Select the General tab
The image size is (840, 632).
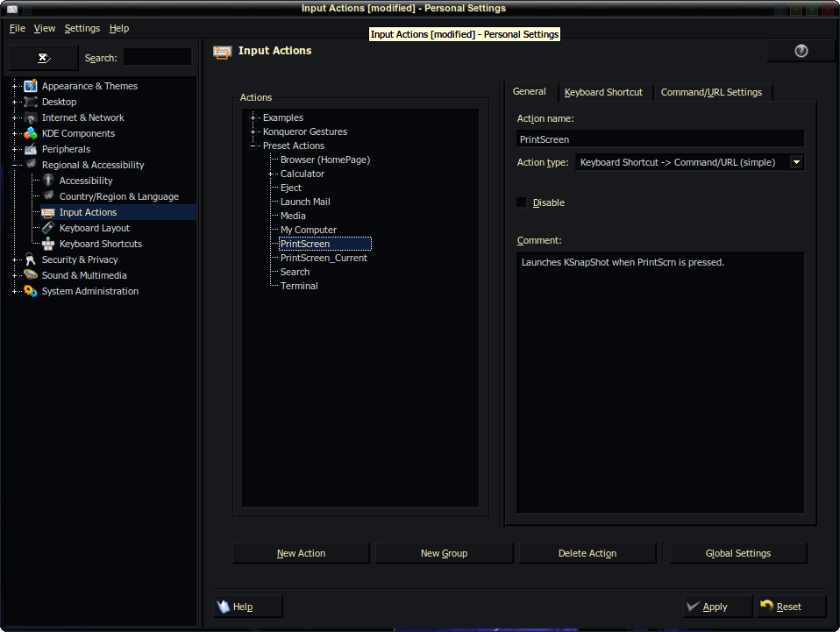click(x=530, y=91)
